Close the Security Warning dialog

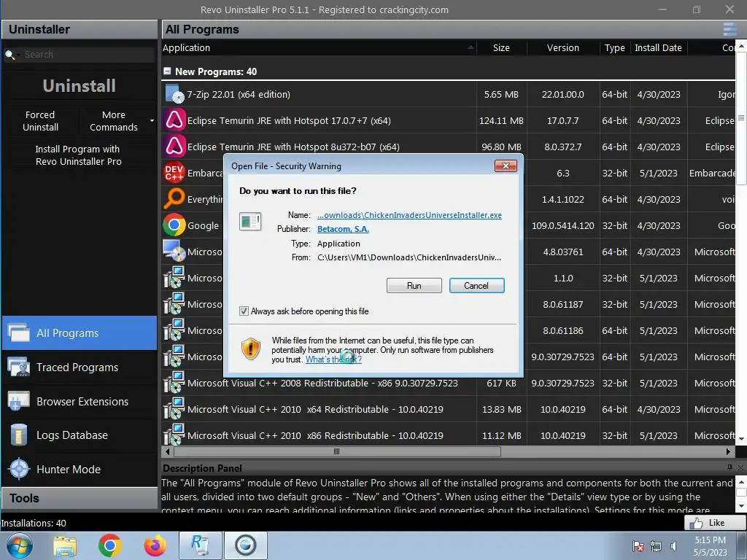[506, 166]
